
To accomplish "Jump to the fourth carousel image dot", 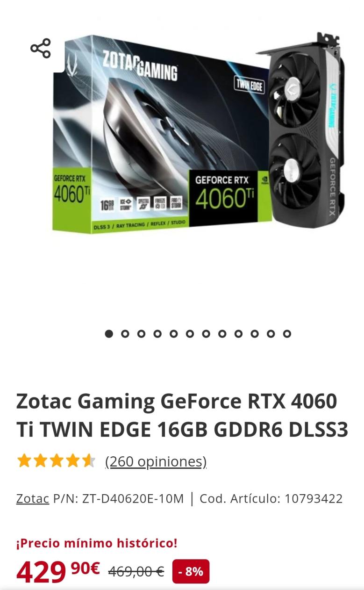I will (x=157, y=334).
